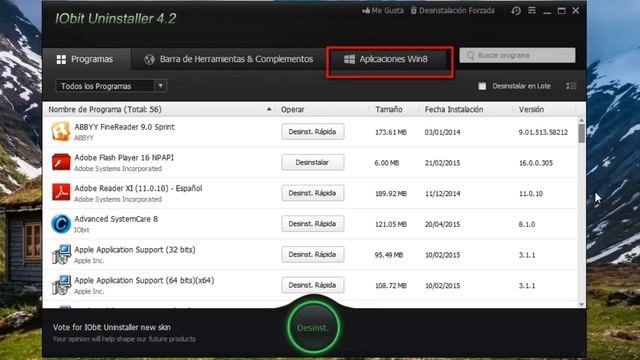Viewport: 640px width, 360px height.
Task: Select Apple Application Support (64 bits)(x64) name
Action: (x=144, y=280)
